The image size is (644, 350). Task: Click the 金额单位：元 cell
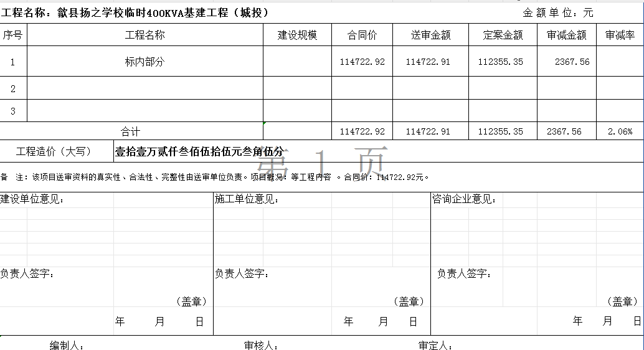tap(557, 13)
